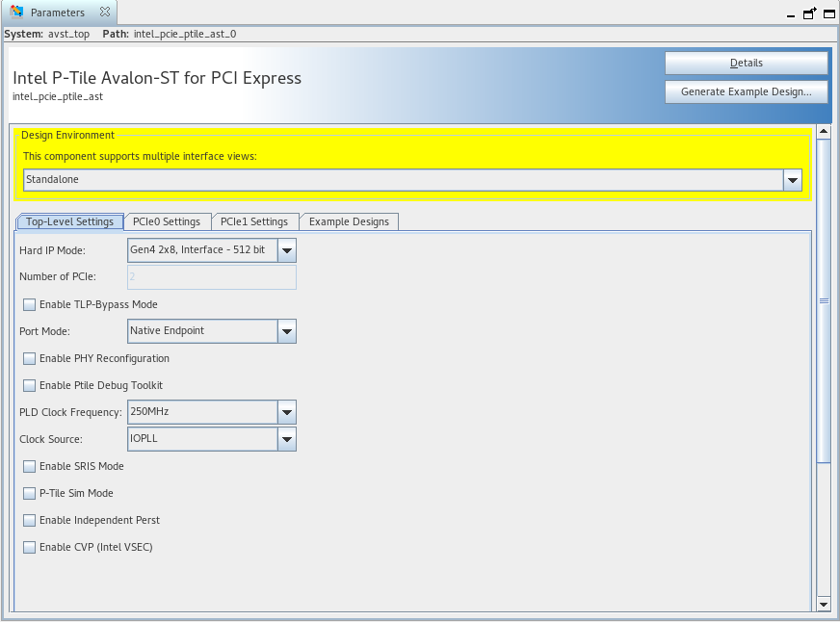Viewport: 840px width, 622px height.
Task: Switch to PCIe1 Settings tab
Action: coord(254,221)
